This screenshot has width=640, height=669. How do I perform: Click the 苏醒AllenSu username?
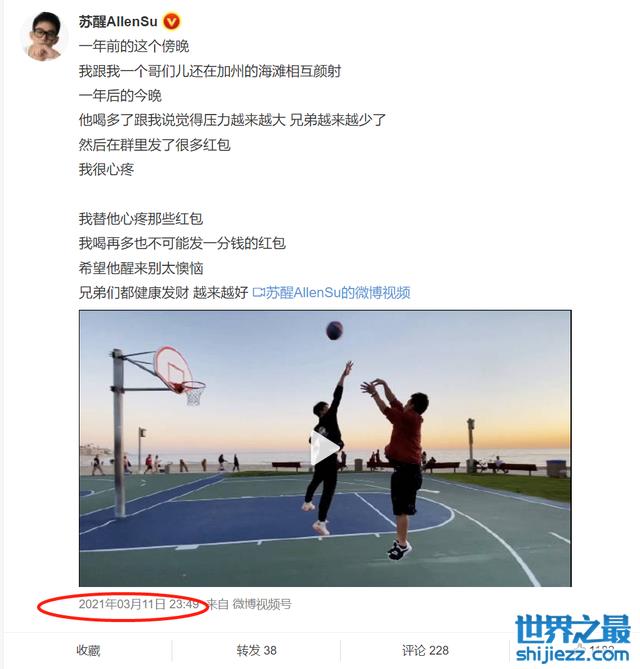[x=118, y=21]
